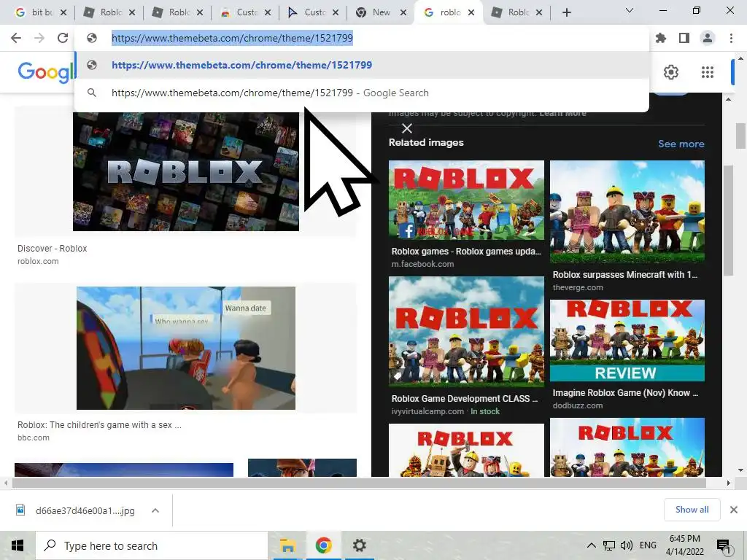Viewport: 747px width, 560px height.
Task: Open Chrome's three-dot menu
Action: click(x=731, y=38)
